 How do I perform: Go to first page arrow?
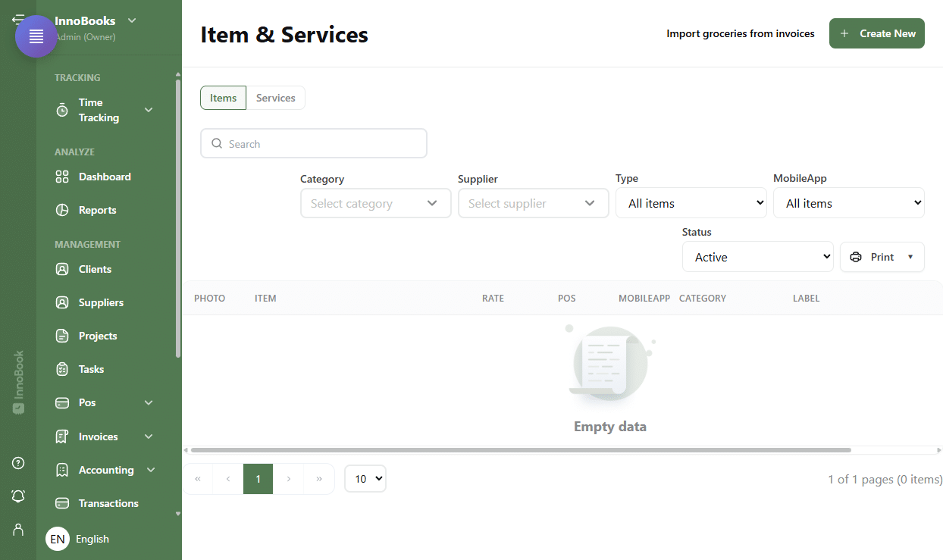tap(198, 479)
